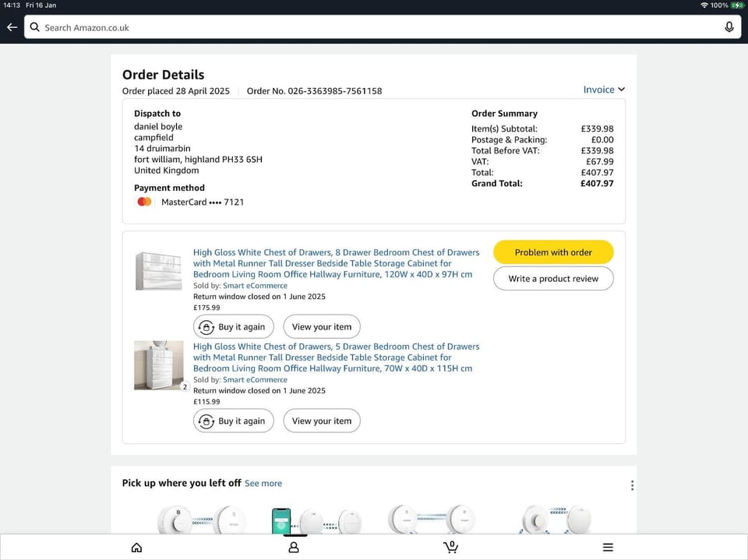Expand the Invoice dropdown
Screen dimensions: 748x560
pos(604,90)
